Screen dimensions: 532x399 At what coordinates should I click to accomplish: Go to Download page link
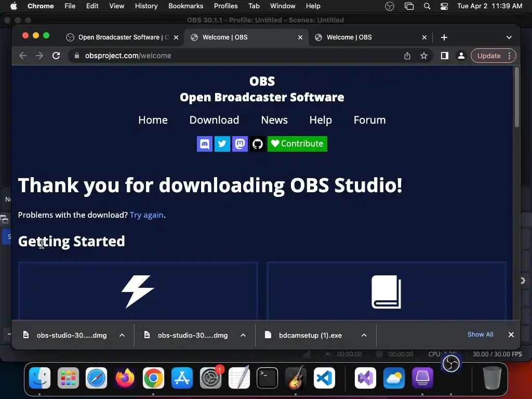click(214, 120)
